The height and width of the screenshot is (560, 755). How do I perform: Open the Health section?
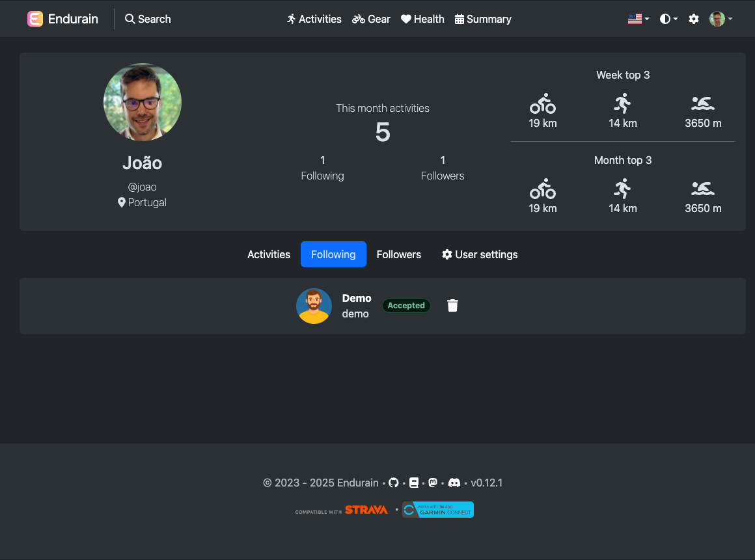(423, 19)
